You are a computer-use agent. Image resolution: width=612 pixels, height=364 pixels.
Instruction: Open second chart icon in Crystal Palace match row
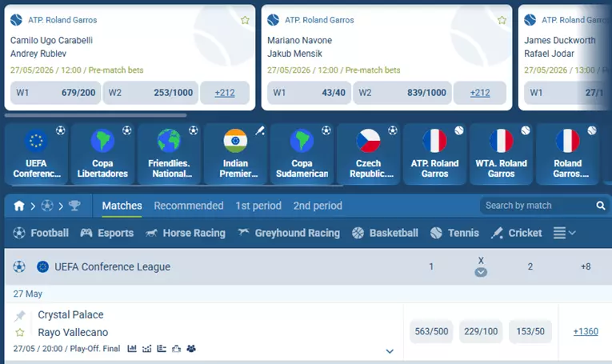tap(146, 348)
